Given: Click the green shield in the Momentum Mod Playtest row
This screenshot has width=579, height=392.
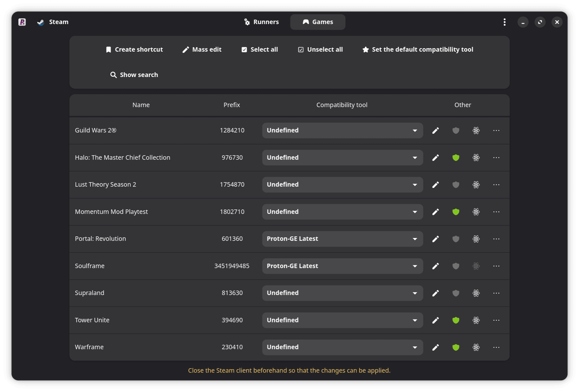Looking at the screenshot, I should (x=456, y=212).
